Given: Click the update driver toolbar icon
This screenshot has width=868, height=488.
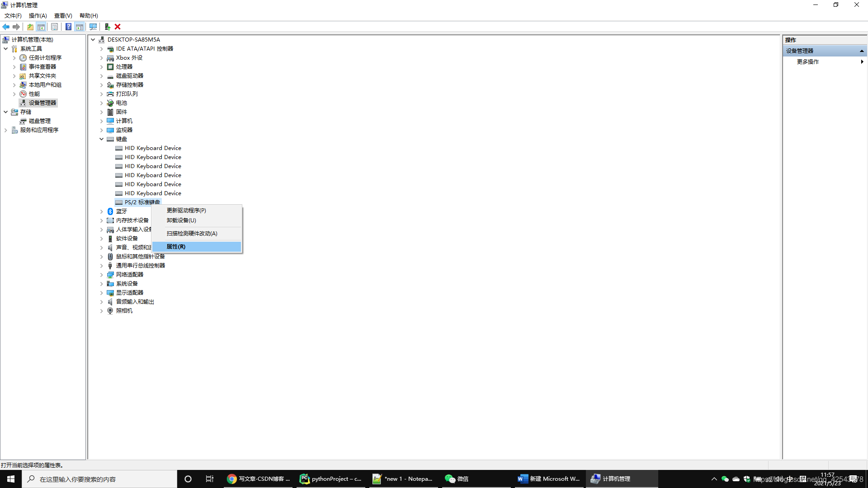Looking at the screenshot, I should pos(108,27).
